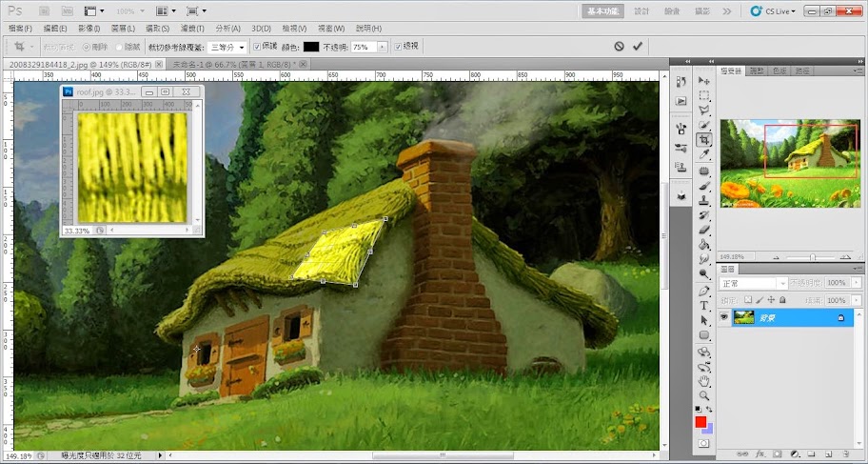Select the 3D Camera Rotate tool
This screenshot has width=868, height=464.
703,367
